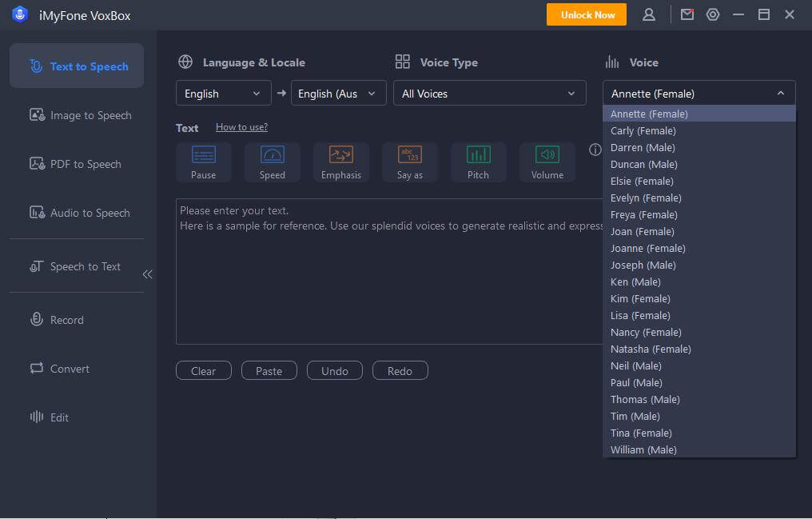The width and height of the screenshot is (812, 519).
Task: Expand the English language dropdown
Action: [224, 94]
